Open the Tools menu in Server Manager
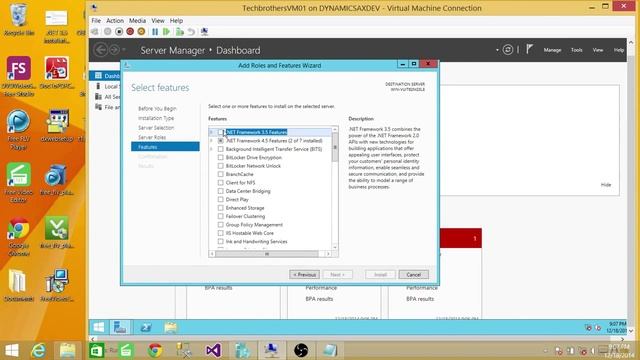Viewport: 640px width, 360px height. click(576, 50)
